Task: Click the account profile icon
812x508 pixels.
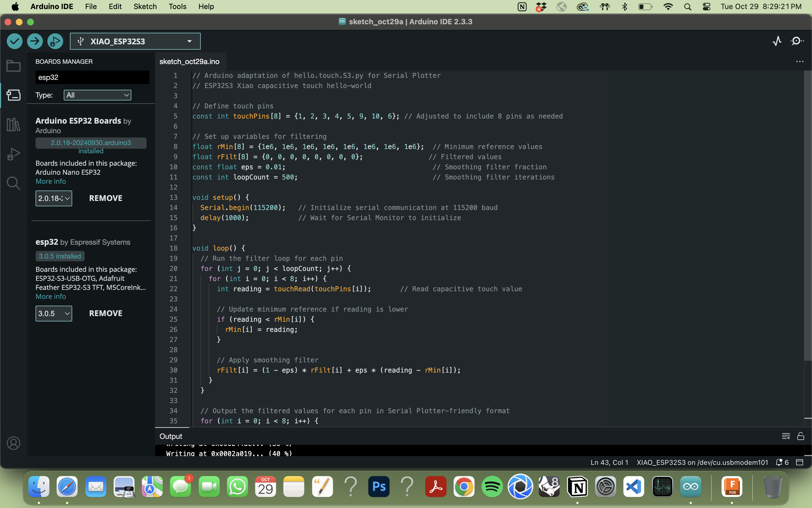Action: coord(14,443)
